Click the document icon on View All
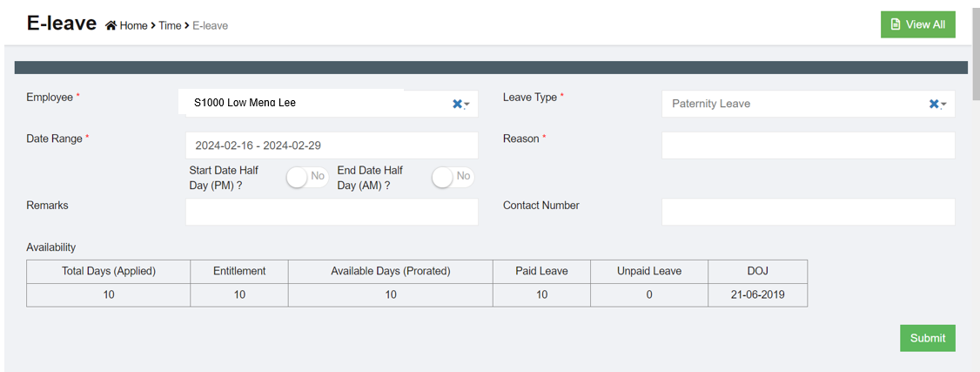 point(895,24)
